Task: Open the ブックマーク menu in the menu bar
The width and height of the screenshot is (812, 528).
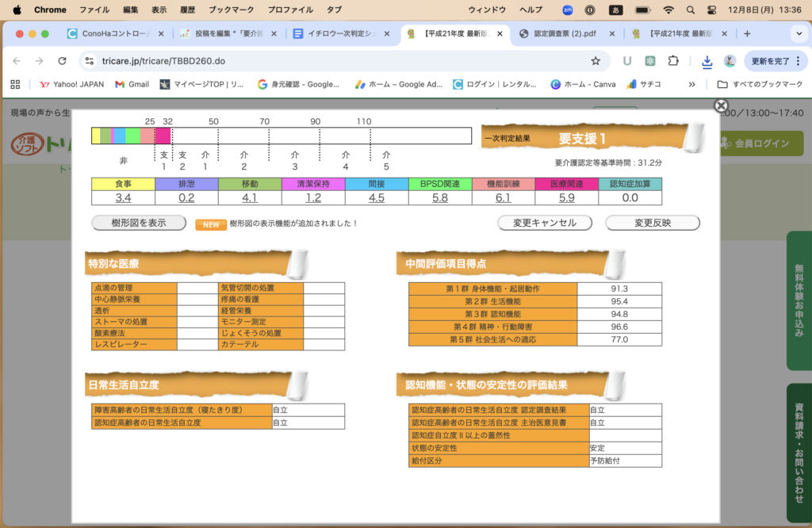Action: pos(230,10)
